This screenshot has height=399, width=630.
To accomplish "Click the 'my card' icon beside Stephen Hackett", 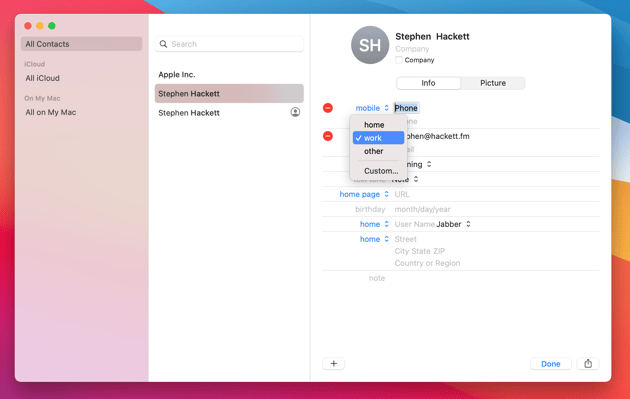I will click(295, 112).
